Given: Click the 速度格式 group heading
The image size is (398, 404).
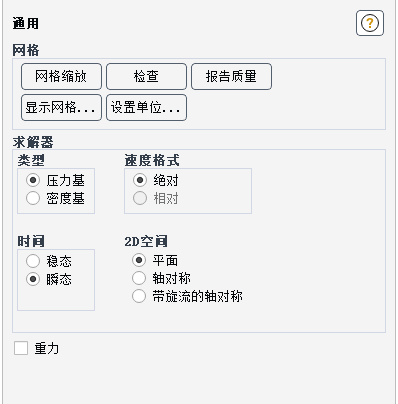Looking at the screenshot, I should [x=152, y=160].
